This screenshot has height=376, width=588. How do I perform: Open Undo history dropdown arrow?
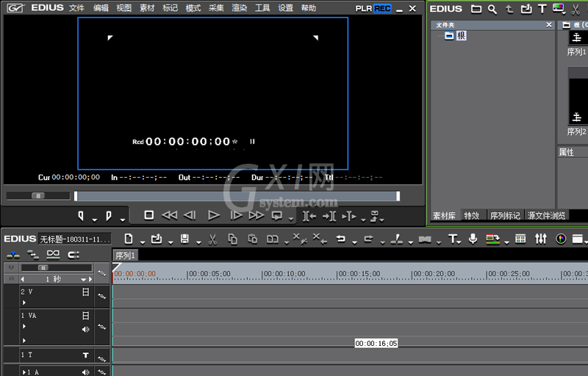coord(354,242)
